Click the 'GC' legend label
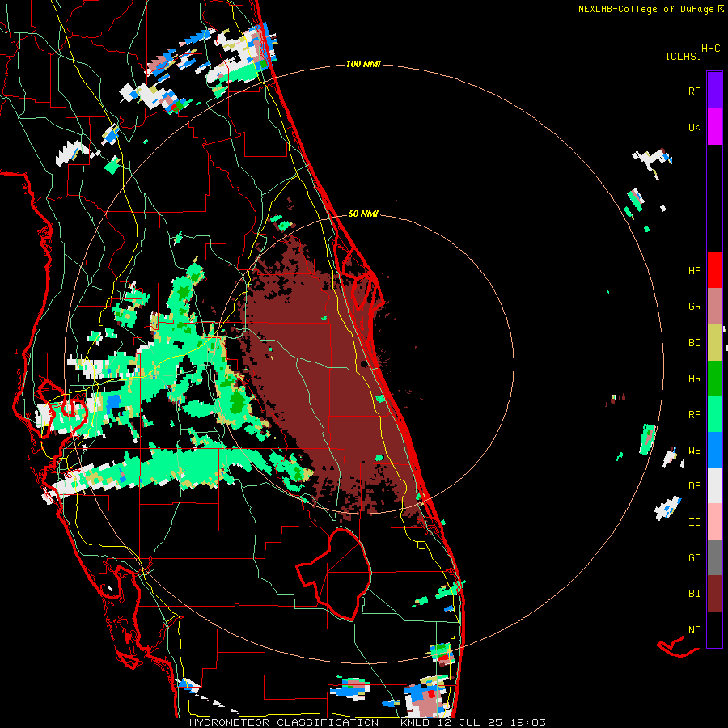 tap(694, 558)
